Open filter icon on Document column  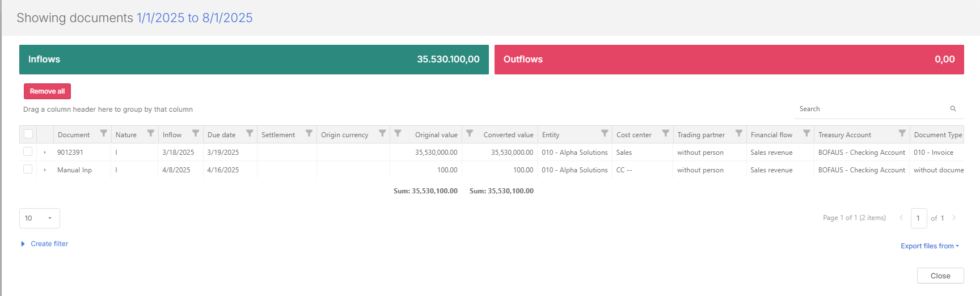103,134
